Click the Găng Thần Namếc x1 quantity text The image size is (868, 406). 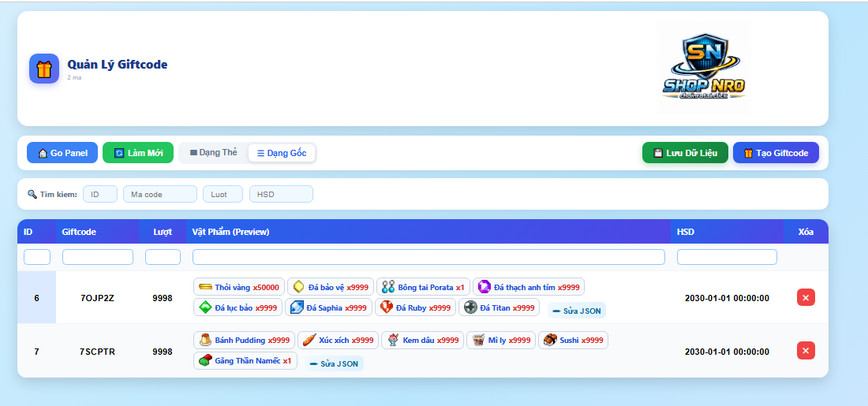(x=287, y=360)
